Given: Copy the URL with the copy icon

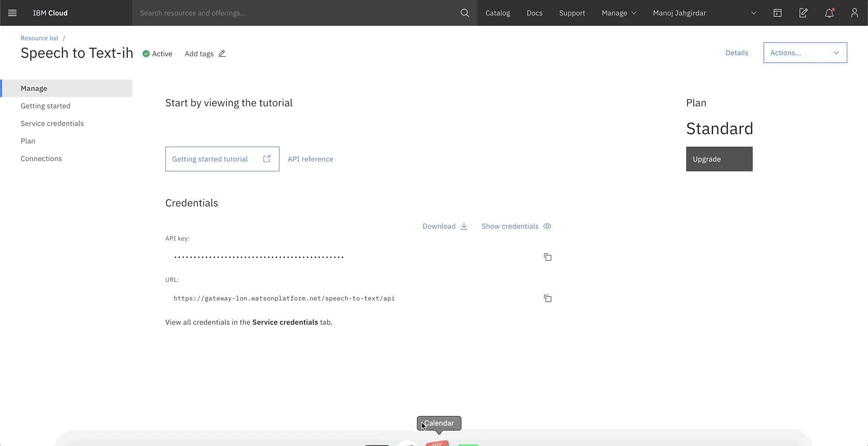Looking at the screenshot, I should 547,298.
